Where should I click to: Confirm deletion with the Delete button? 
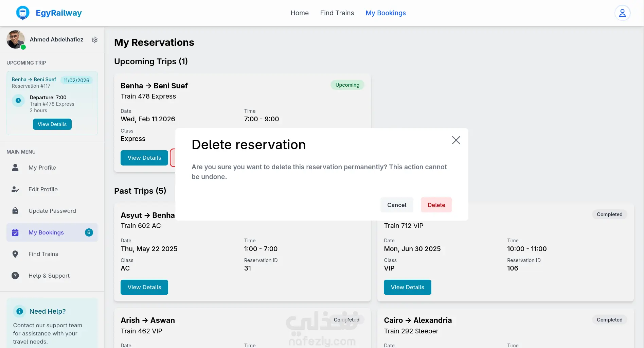click(436, 205)
